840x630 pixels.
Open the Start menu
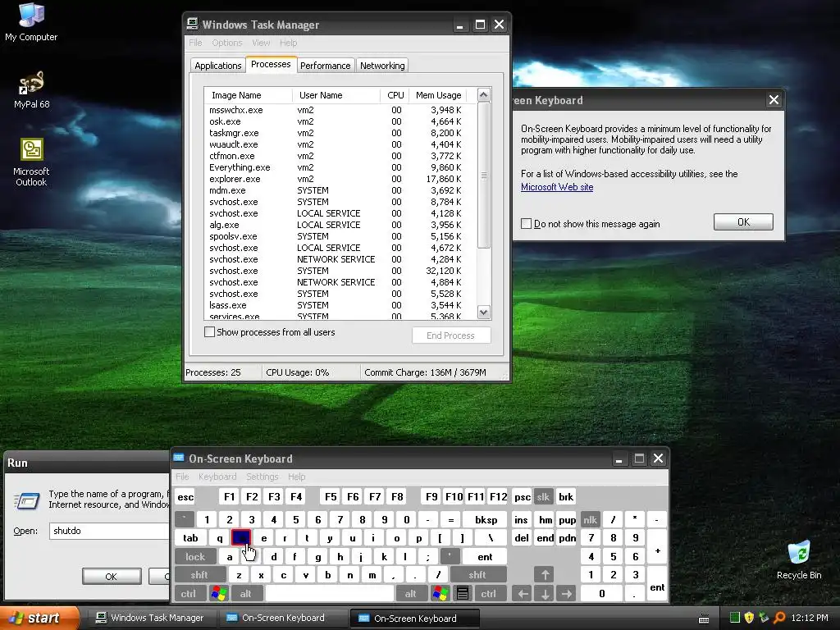point(39,618)
